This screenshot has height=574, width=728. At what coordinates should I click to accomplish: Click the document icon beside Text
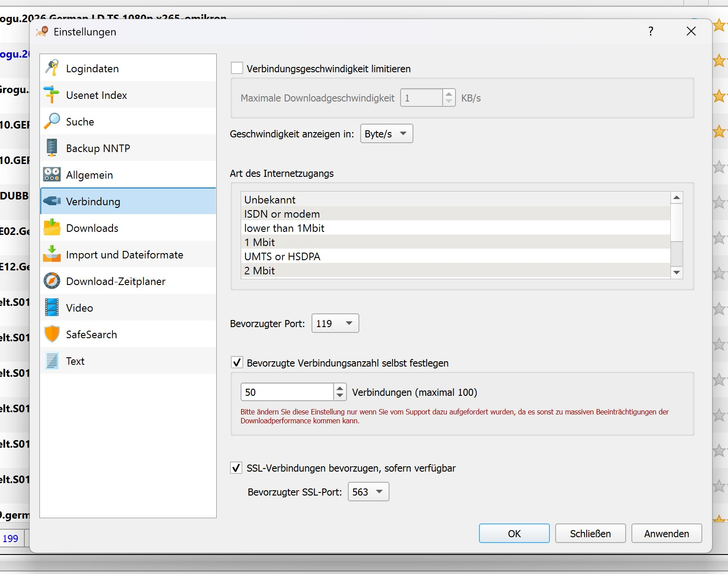[x=52, y=361]
